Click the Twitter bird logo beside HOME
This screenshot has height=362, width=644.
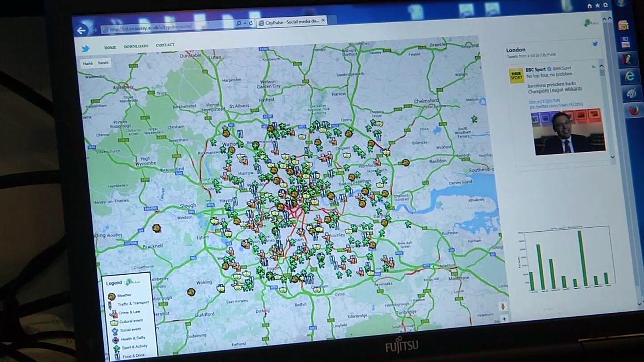(x=86, y=49)
